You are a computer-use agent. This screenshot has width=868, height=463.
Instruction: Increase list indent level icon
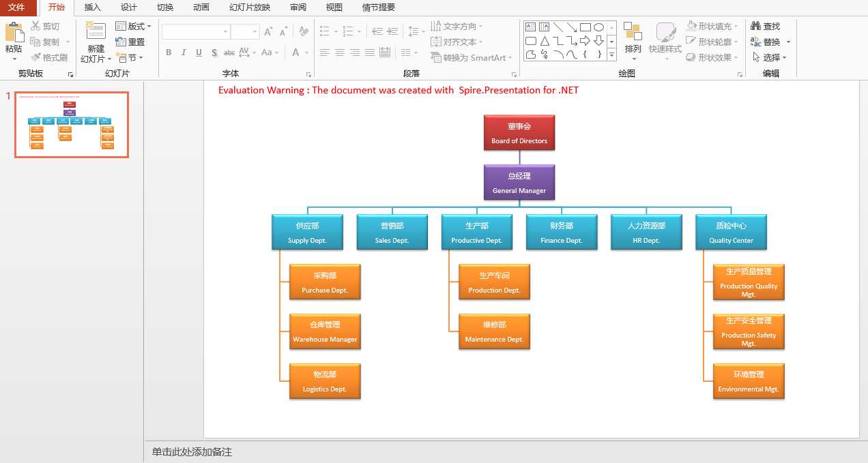pyautogui.click(x=394, y=31)
